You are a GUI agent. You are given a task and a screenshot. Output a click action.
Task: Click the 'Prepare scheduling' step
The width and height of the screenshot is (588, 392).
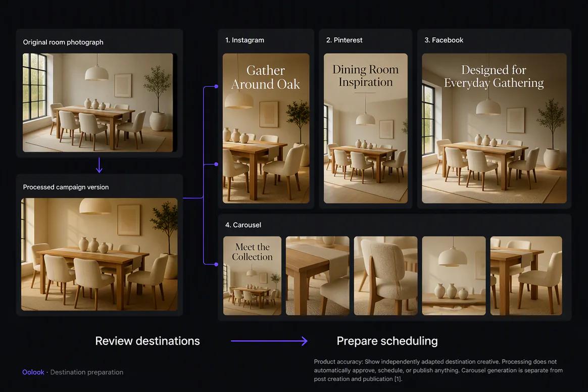(387, 341)
